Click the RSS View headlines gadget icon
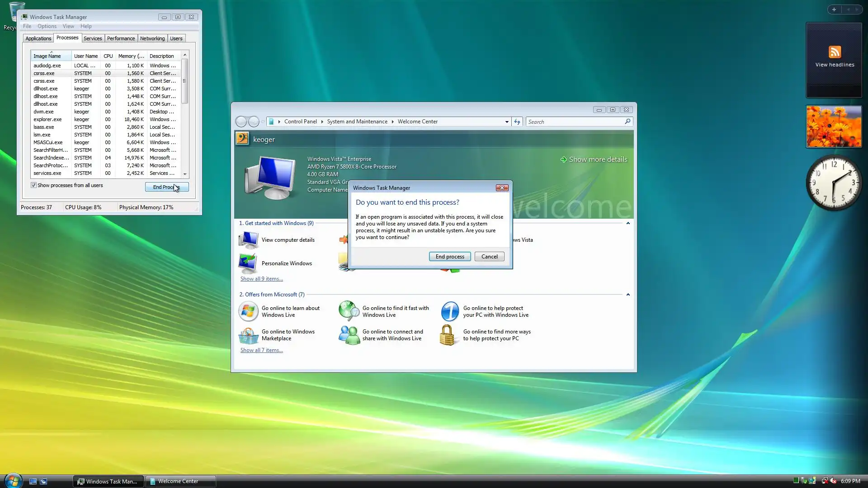868x488 pixels. (x=835, y=52)
